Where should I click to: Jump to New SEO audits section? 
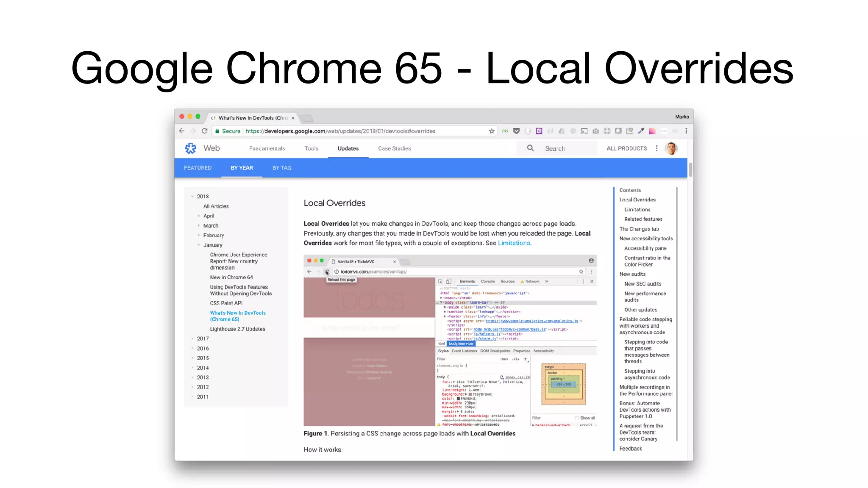pos(643,284)
